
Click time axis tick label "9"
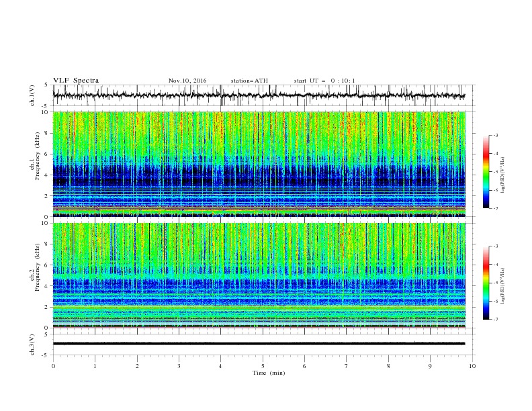pos(430,366)
